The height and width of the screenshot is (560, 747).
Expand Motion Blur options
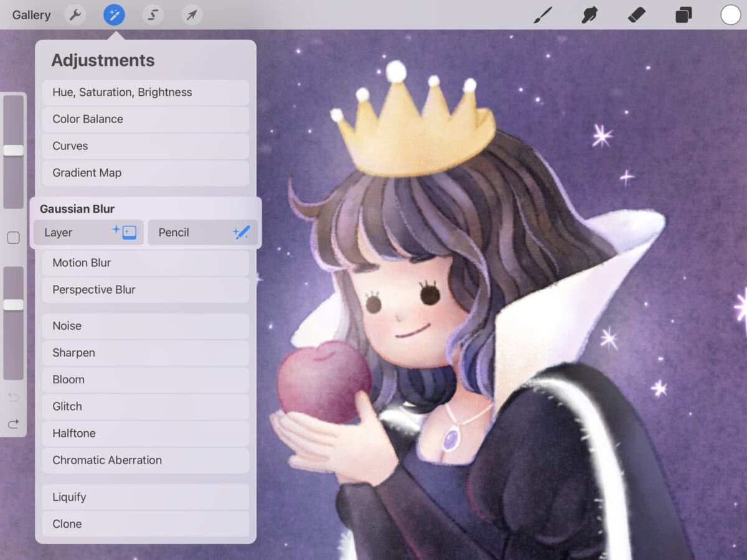coord(145,263)
